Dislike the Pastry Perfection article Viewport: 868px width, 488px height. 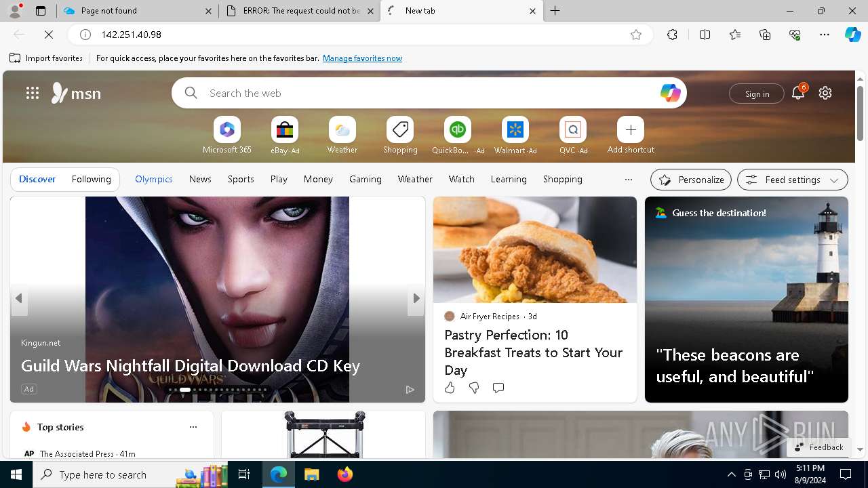tap(474, 388)
